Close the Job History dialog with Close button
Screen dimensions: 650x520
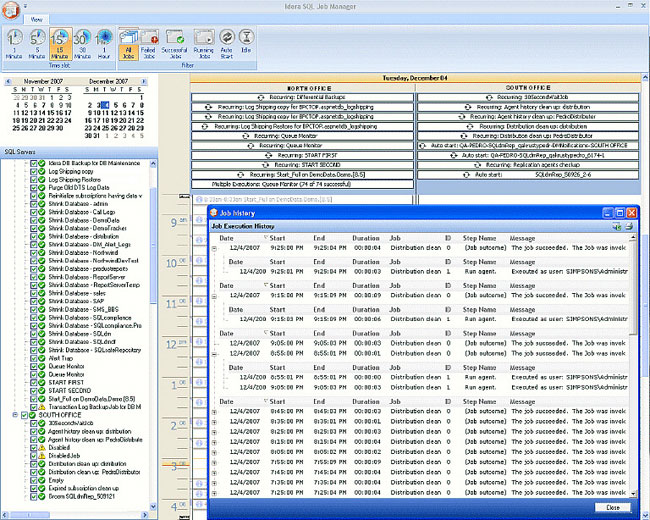coord(613,508)
